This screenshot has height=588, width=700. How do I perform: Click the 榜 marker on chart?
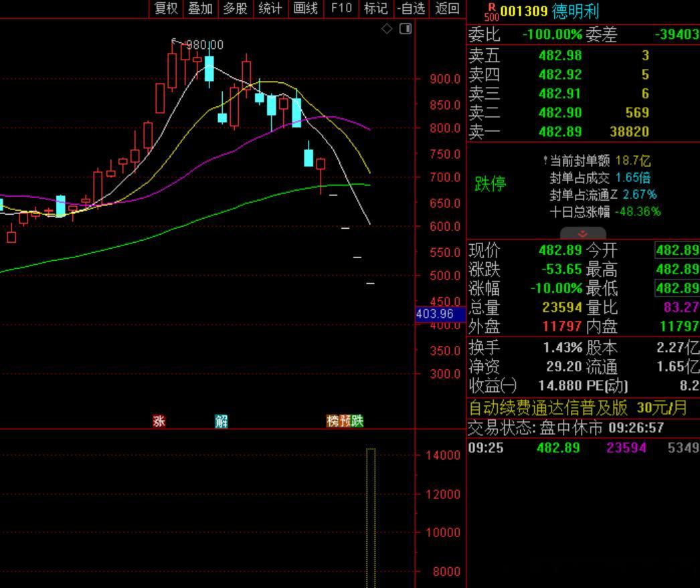point(333,421)
